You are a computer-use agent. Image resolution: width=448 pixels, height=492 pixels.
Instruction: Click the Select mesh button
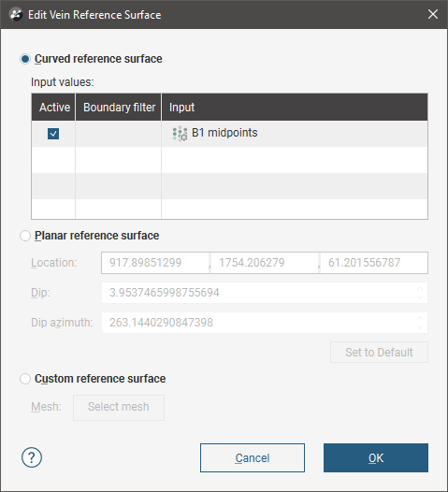(x=119, y=407)
